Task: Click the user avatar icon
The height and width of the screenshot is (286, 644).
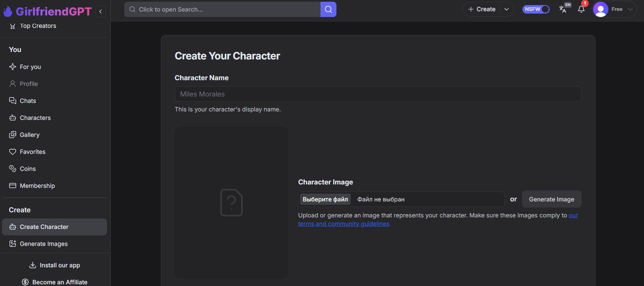Action: point(600,9)
